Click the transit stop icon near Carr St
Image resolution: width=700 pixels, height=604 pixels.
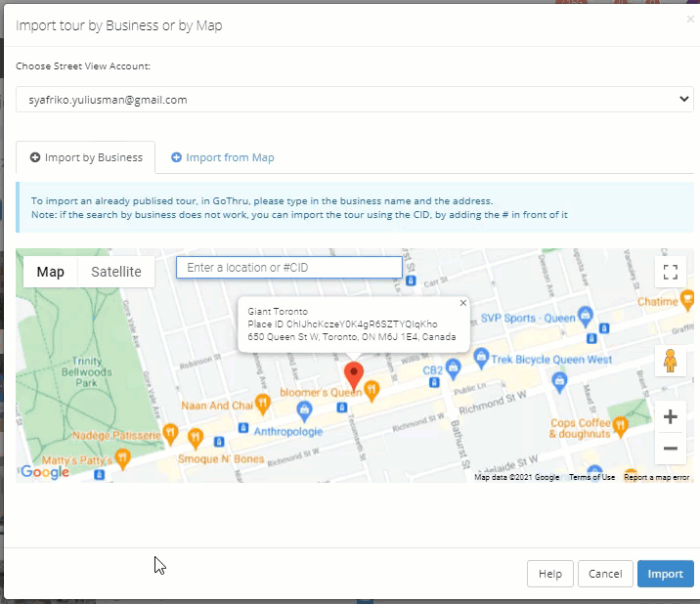click(x=412, y=280)
